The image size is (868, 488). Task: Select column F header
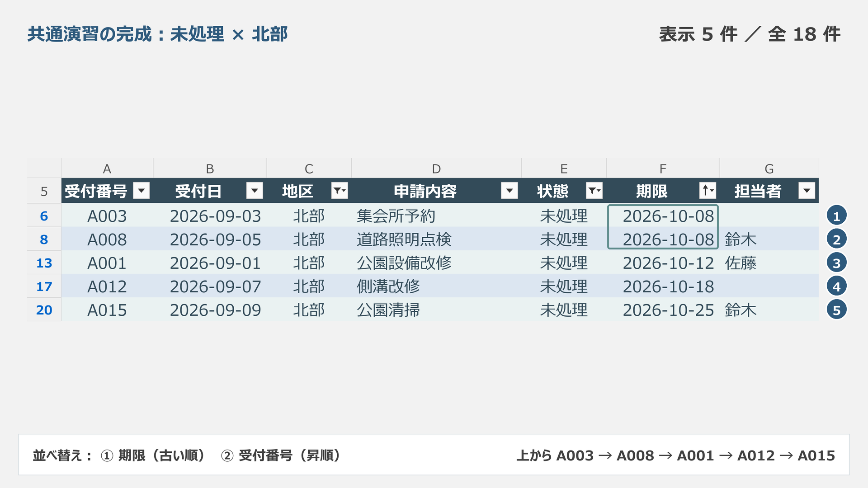[x=663, y=169]
